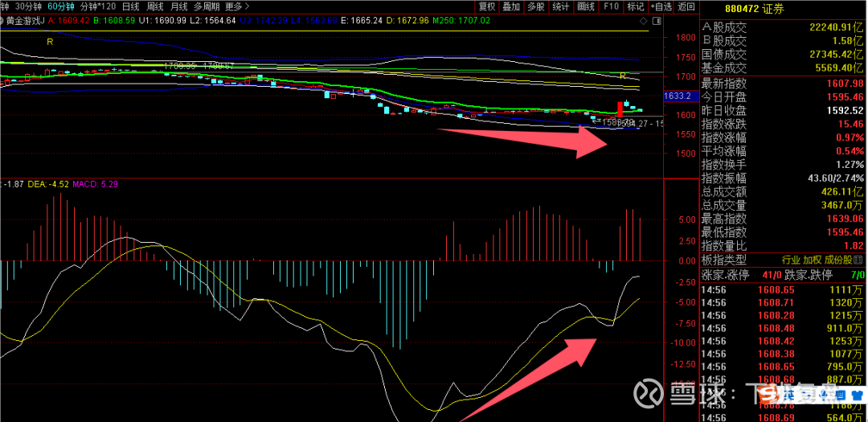Image resolution: width=868 pixels, height=422 pixels.
Task: Switch to the 周线 weekly chart tab
Action: click(x=154, y=6)
